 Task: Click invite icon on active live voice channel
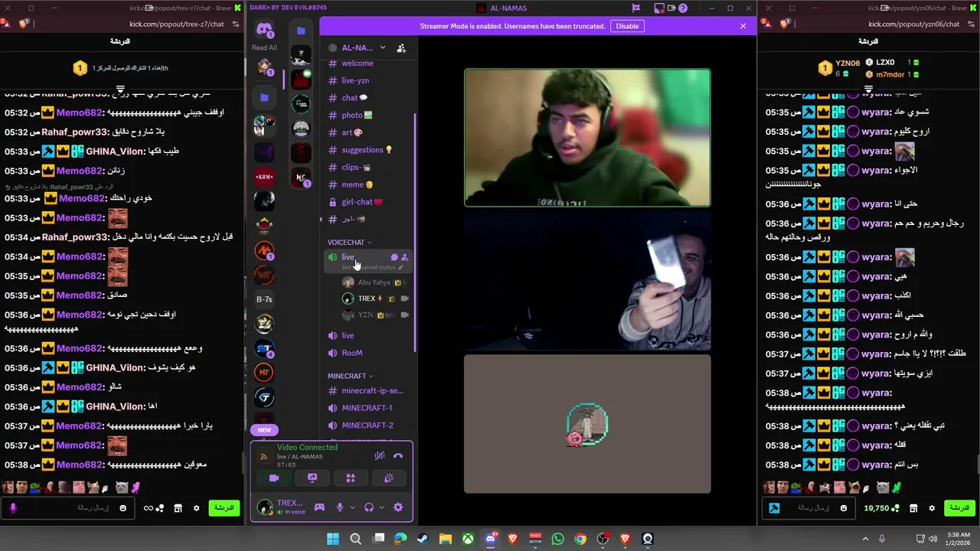pos(405,258)
